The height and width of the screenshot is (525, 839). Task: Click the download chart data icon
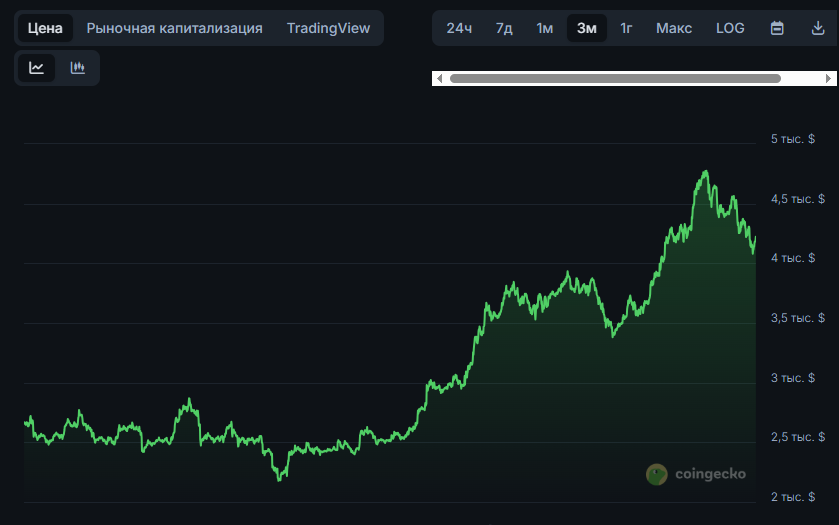pos(817,28)
